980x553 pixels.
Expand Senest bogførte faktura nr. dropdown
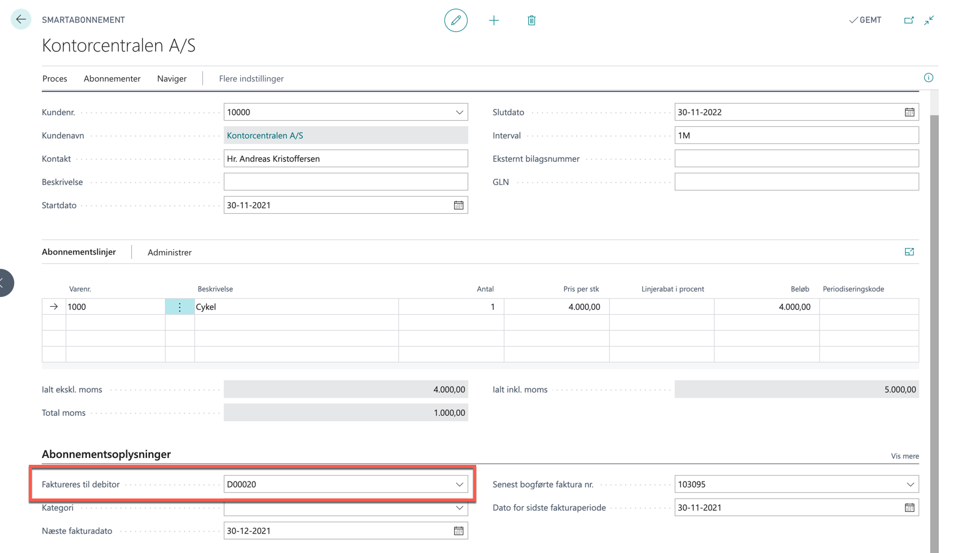[x=910, y=484]
